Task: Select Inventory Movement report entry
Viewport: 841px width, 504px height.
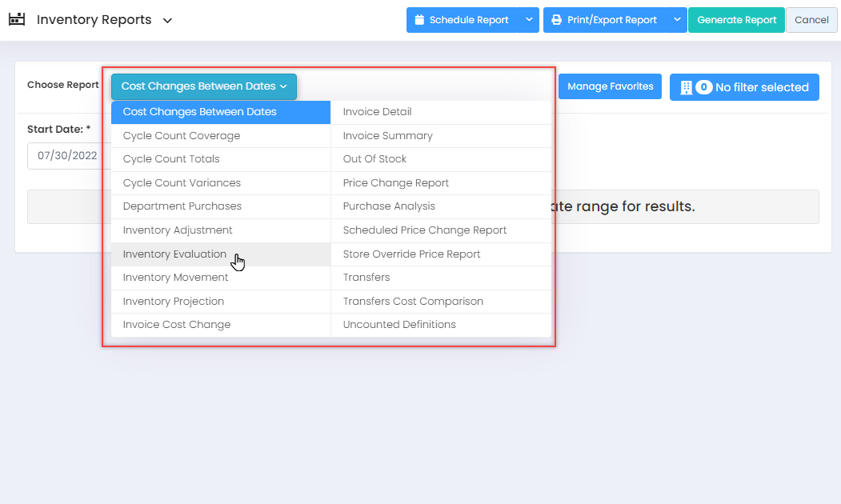Action: pyautogui.click(x=175, y=278)
